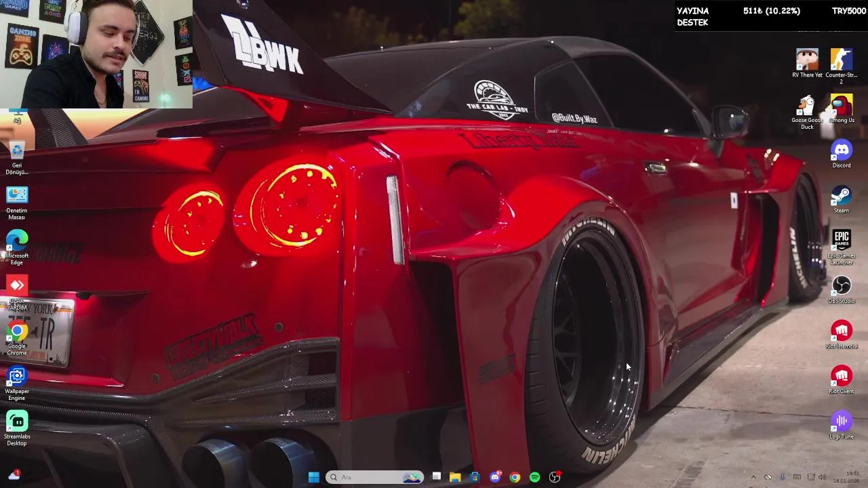Open OBS Studio from the taskbar
This screenshot has width=868, height=488.
coord(555,477)
